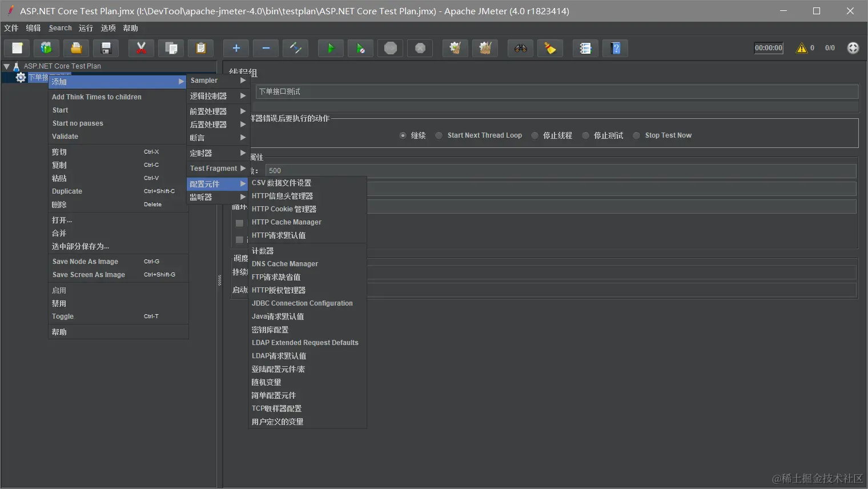Choose CSV 数据文件设置 from submenu

pyautogui.click(x=307, y=183)
